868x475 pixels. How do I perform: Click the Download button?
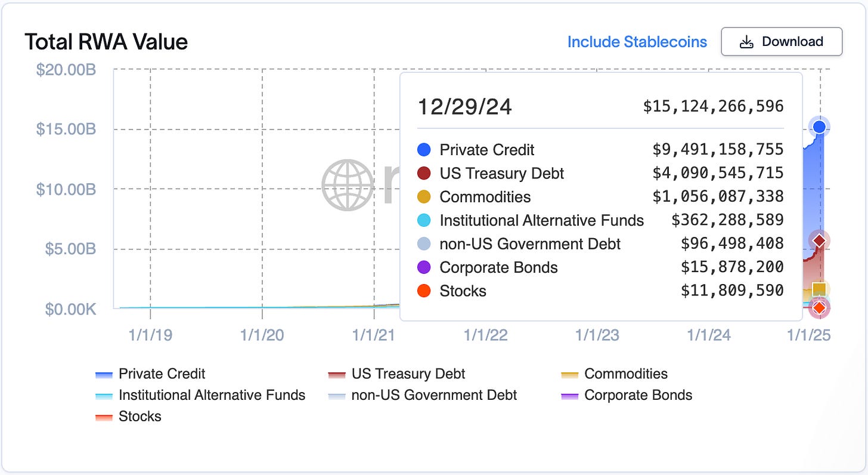782,42
